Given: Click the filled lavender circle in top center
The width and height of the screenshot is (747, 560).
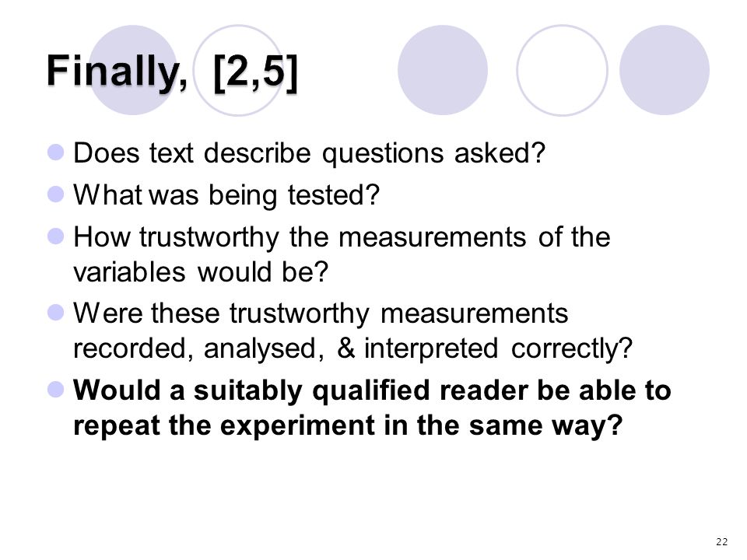Looking at the screenshot, I should coord(443,70).
